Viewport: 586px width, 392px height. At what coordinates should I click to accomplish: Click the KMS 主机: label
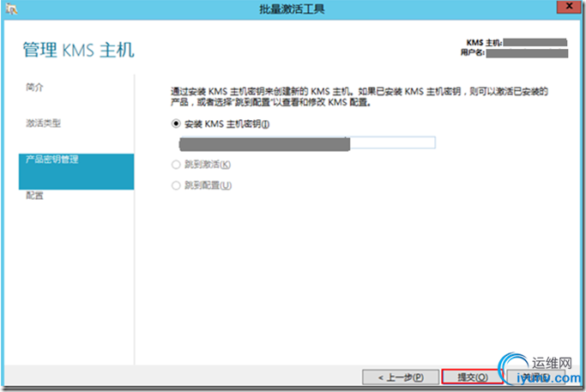(484, 43)
